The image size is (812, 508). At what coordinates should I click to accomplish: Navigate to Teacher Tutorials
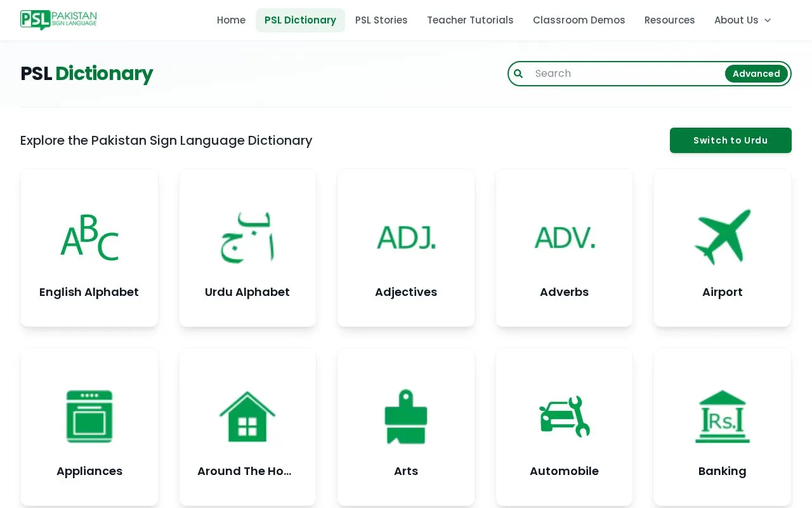click(x=470, y=20)
